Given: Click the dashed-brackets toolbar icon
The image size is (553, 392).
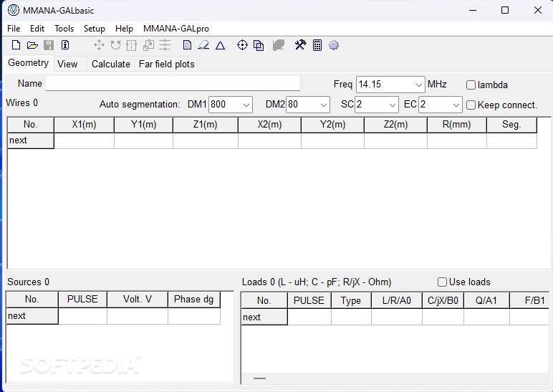Looking at the screenshot, I should coord(132,45).
